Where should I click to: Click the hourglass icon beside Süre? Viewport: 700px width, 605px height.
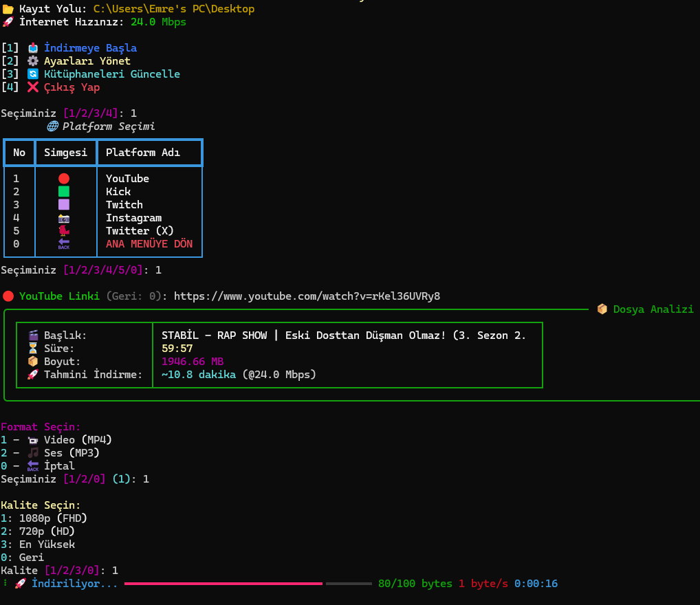coord(33,349)
